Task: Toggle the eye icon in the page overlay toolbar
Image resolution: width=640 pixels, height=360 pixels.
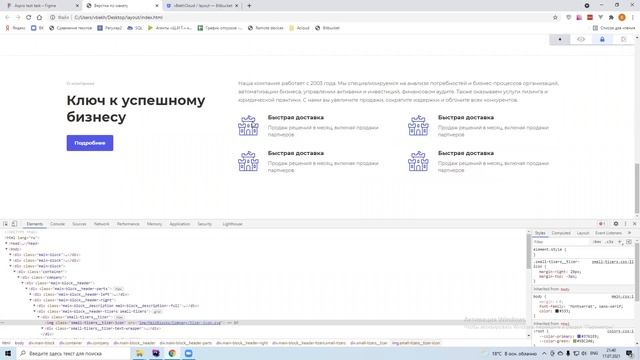Action: [x=581, y=39]
